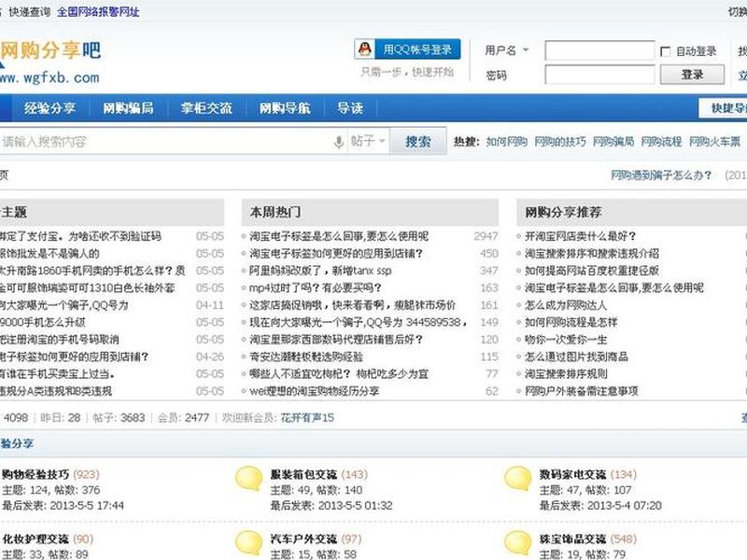This screenshot has height=560, width=747.
Task: Open new member profile 花开有声15
Action: point(307,417)
